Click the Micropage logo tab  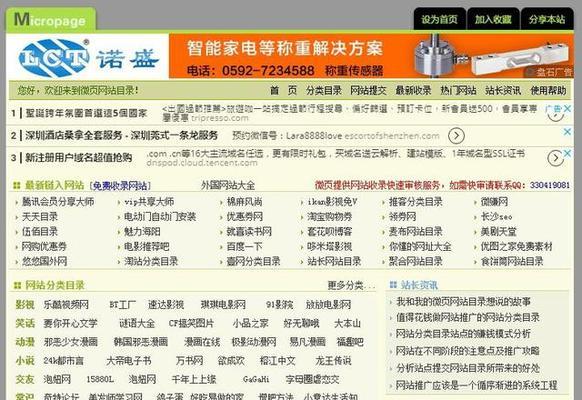click(50, 20)
